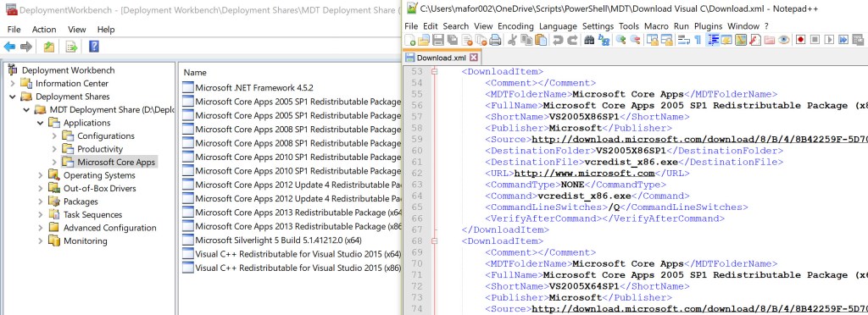Select Visual C++ Redistributable for Visual Studio 2015 (x86)
The width and height of the screenshot is (868, 315).
pyautogui.click(x=298, y=268)
